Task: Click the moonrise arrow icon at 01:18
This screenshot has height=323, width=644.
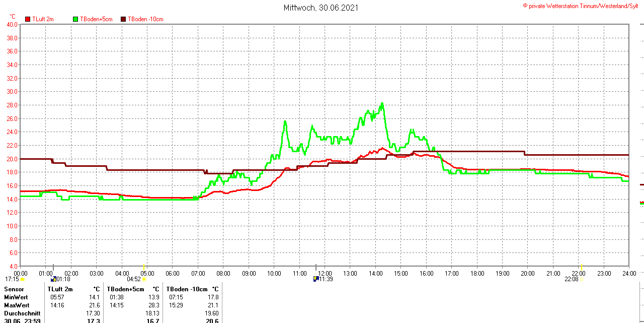Action: pyautogui.click(x=54, y=279)
